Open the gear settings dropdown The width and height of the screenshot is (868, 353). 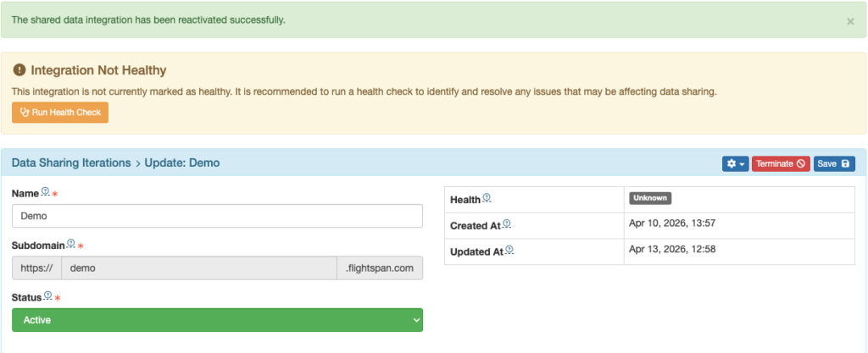735,163
